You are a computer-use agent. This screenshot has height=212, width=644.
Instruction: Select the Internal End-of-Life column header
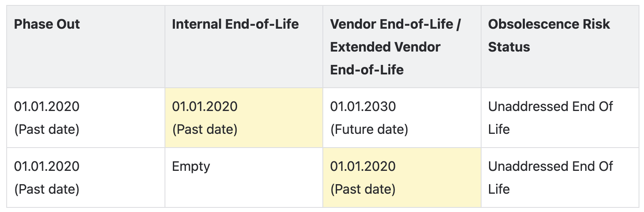point(244,47)
